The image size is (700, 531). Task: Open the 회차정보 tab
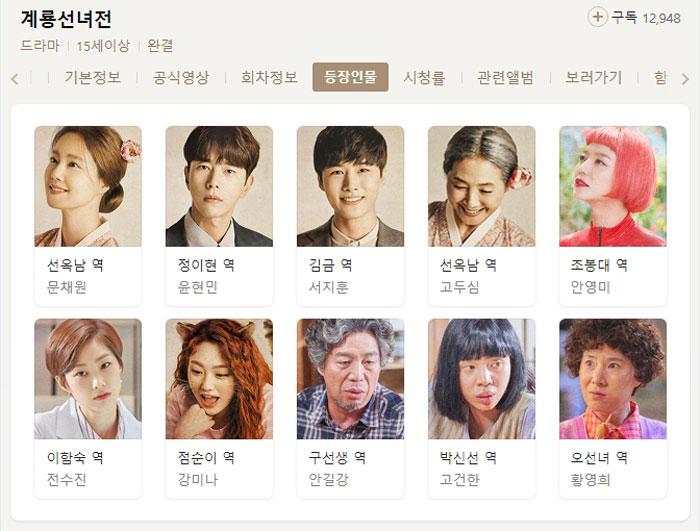[x=269, y=77]
